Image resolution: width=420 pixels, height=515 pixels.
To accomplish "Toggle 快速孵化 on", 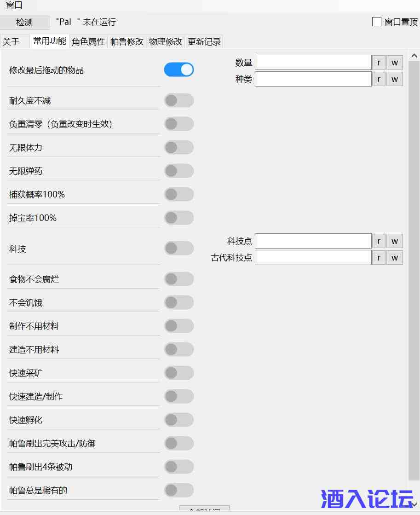I will [x=179, y=420].
